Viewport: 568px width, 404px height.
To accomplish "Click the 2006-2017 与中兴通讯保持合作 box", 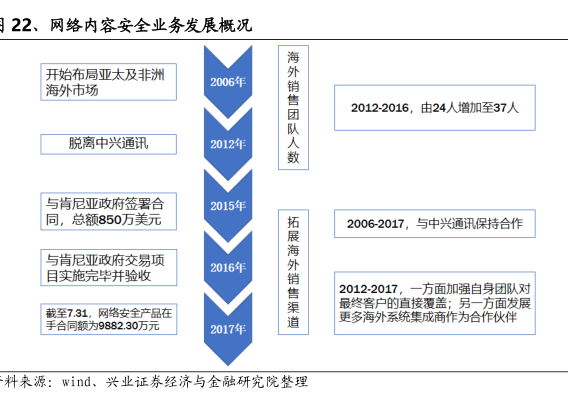I will (435, 224).
